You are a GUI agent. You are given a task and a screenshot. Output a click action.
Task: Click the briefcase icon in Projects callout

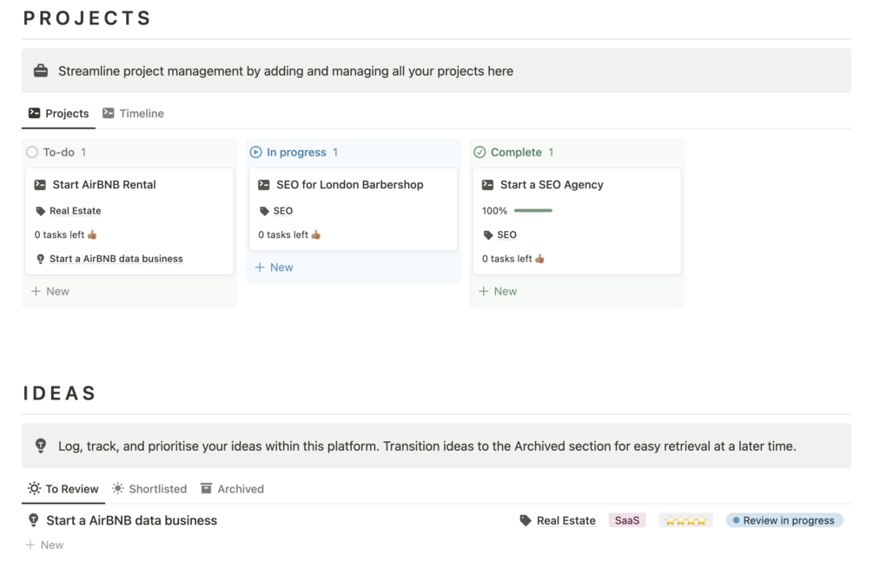click(41, 71)
